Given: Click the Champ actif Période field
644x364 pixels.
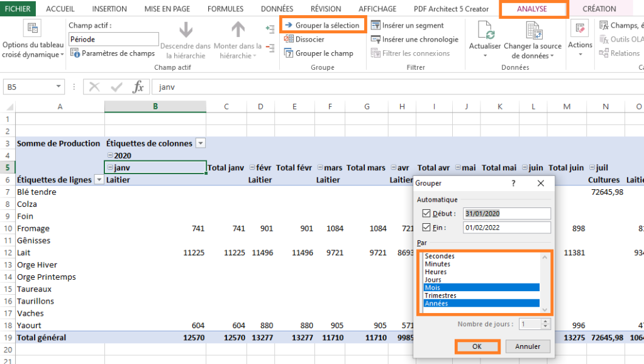Looking at the screenshot, I should tap(113, 39).
